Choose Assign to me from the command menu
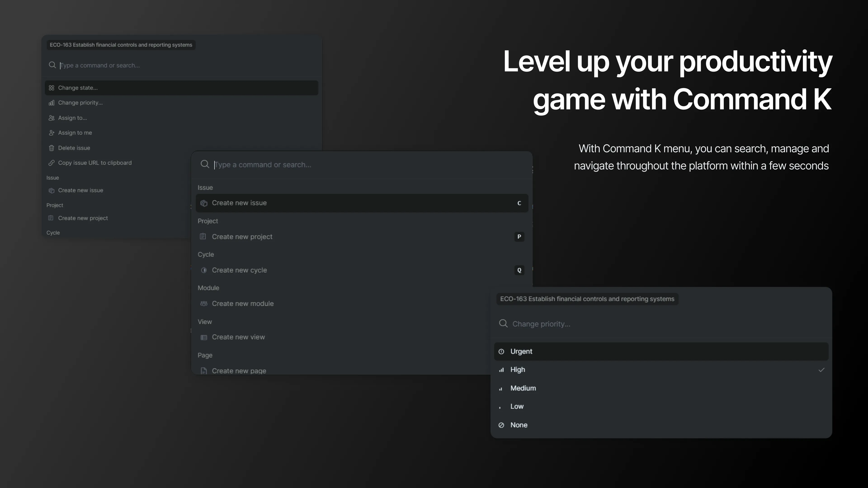The image size is (868, 488). point(74,133)
